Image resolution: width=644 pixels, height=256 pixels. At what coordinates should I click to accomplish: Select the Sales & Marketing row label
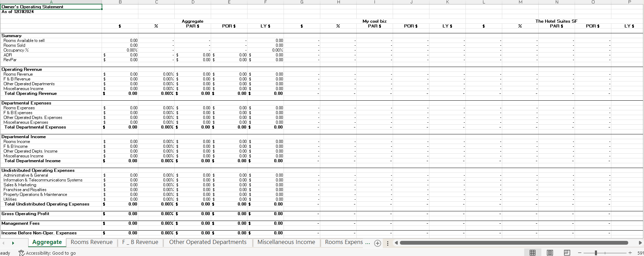tap(20, 185)
